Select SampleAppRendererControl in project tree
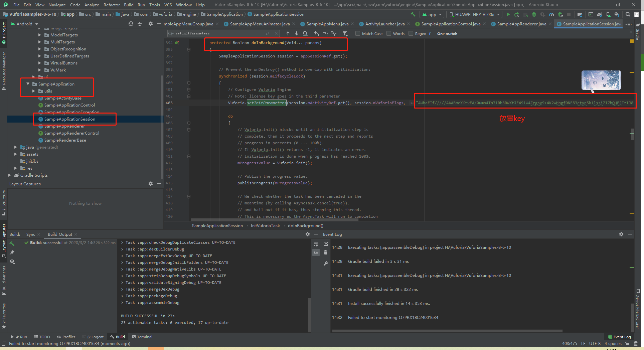 [x=71, y=133]
